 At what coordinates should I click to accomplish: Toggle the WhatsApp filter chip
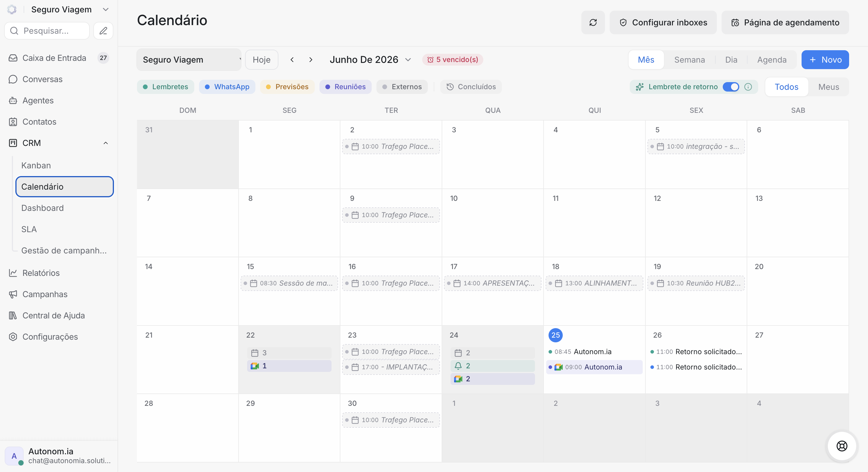click(227, 87)
